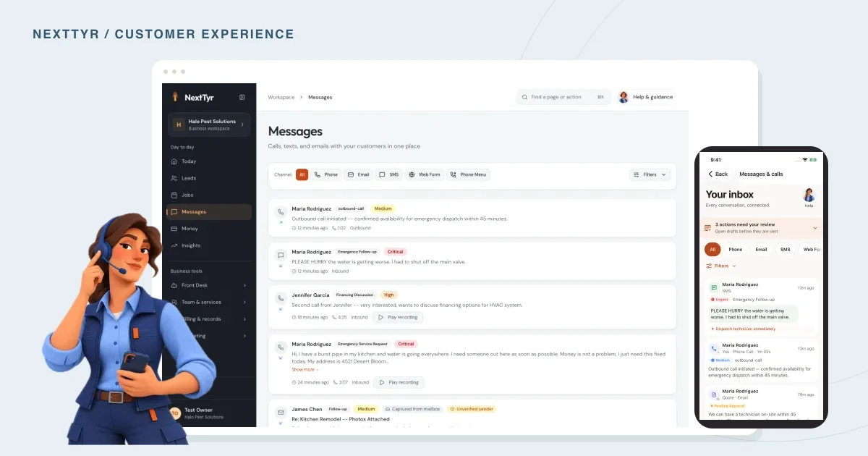Open Help & guidance

coord(646,97)
